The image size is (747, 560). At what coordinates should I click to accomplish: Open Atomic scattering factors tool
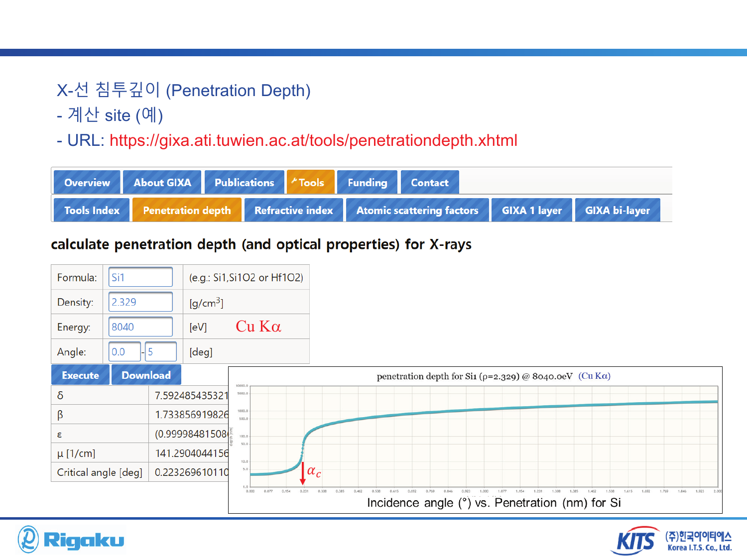point(417,210)
